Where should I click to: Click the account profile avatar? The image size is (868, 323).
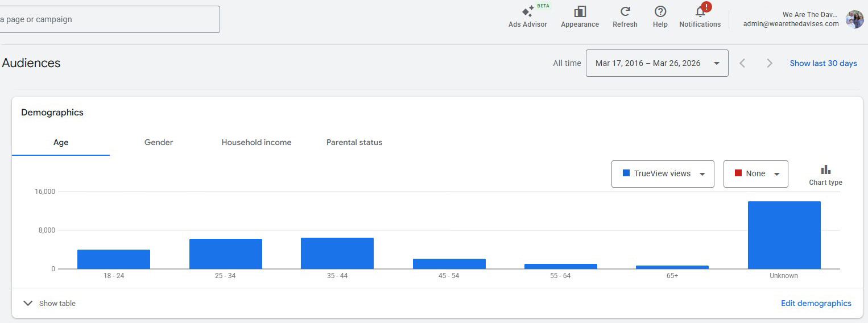854,19
